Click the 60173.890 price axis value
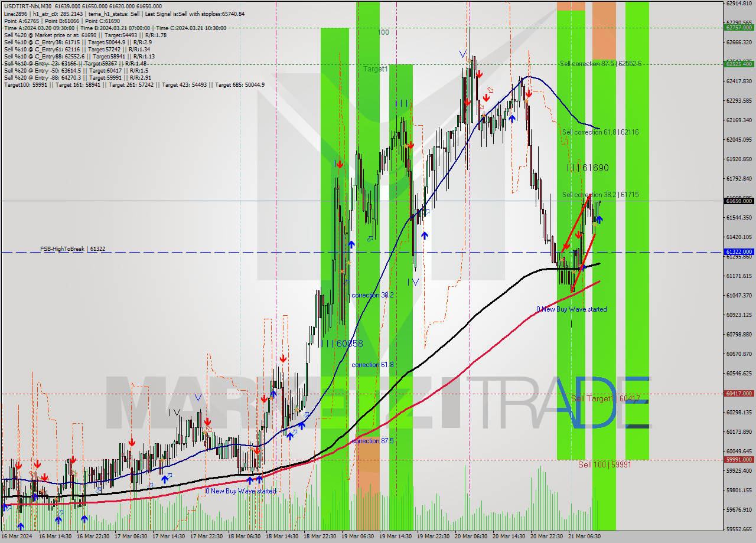The width and height of the screenshot is (756, 543). [x=739, y=432]
